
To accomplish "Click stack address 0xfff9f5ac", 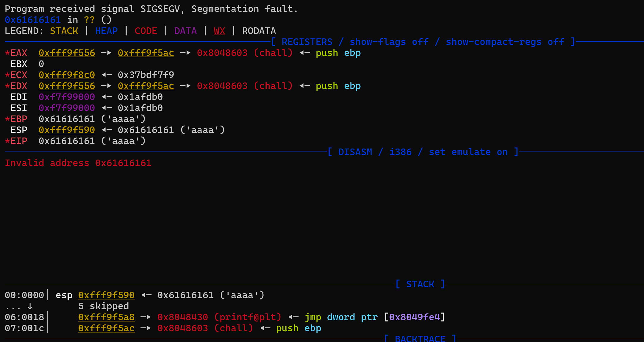I will click(107, 328).
